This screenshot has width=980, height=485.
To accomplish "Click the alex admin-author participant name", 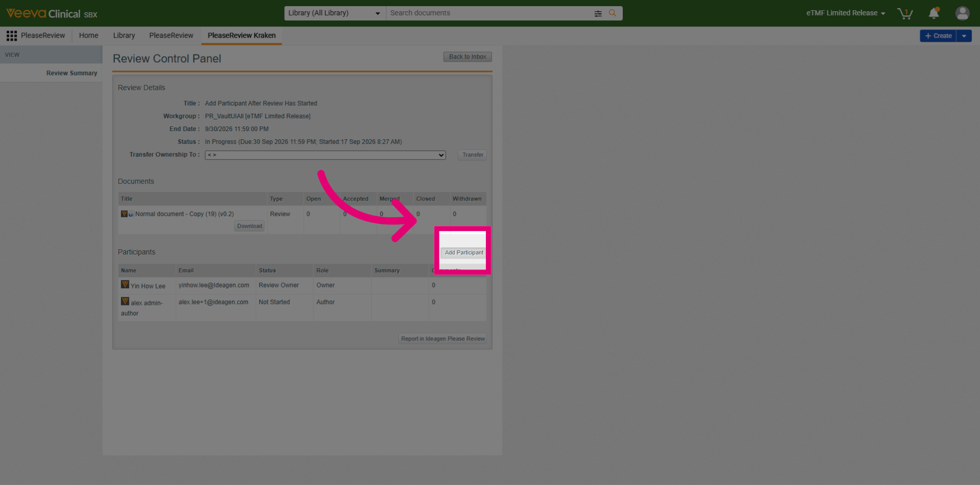I will pyautogui.click(x=142, y=308).
